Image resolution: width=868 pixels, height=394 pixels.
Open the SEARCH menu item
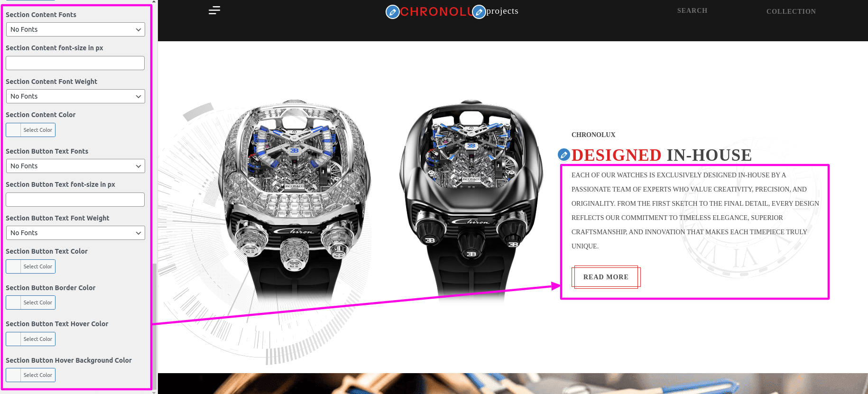pyautogui.click(x=692, y=10)
